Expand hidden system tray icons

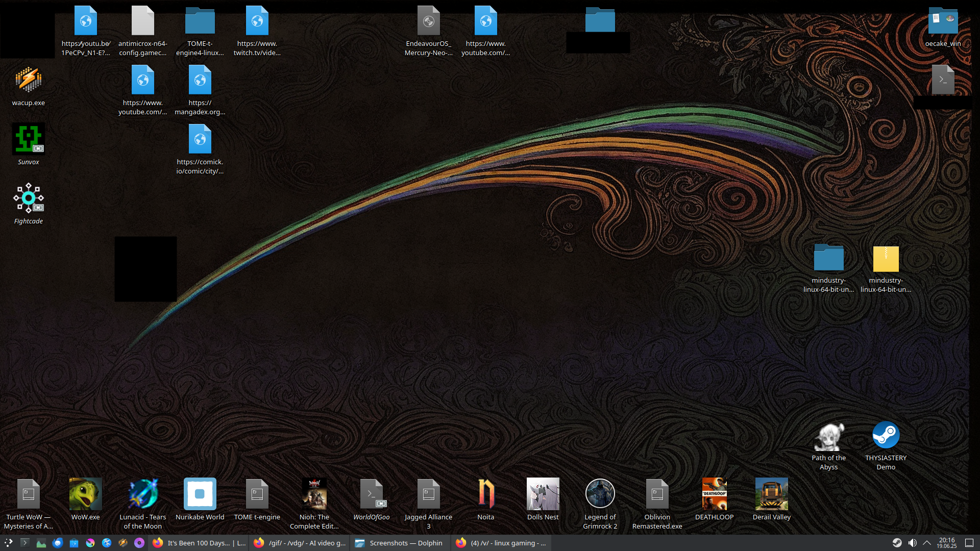point(927,543)
